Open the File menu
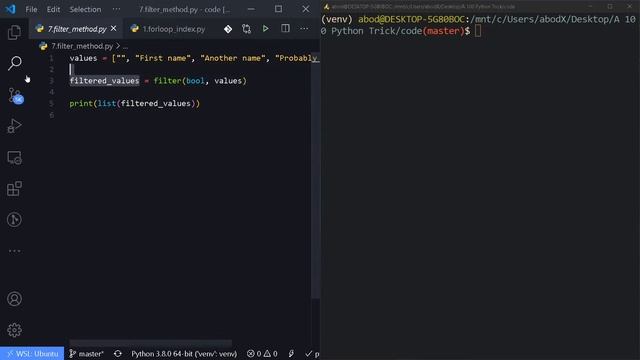The height and width of the screenshot is (360, 640). 31,9
